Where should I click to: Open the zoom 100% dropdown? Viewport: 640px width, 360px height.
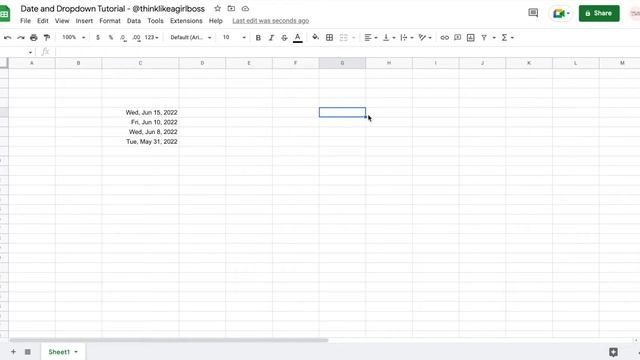73,38
